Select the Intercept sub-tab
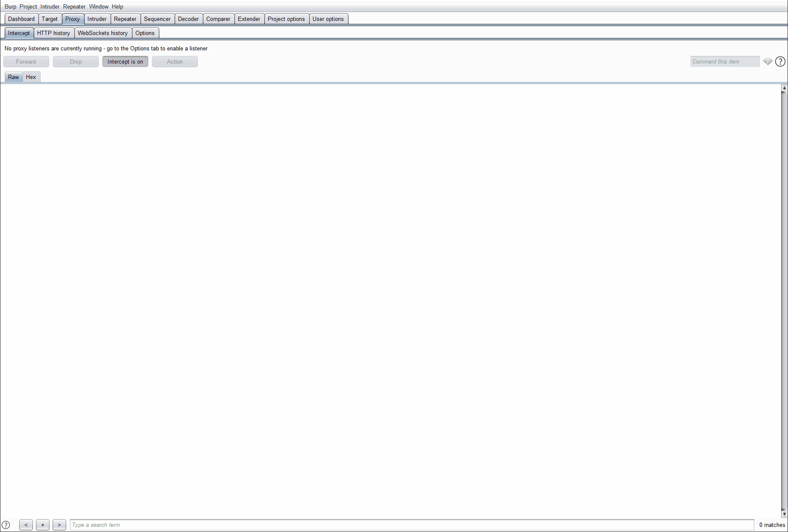The width and height of the screenshot is (788, 532). coord(19,33)
